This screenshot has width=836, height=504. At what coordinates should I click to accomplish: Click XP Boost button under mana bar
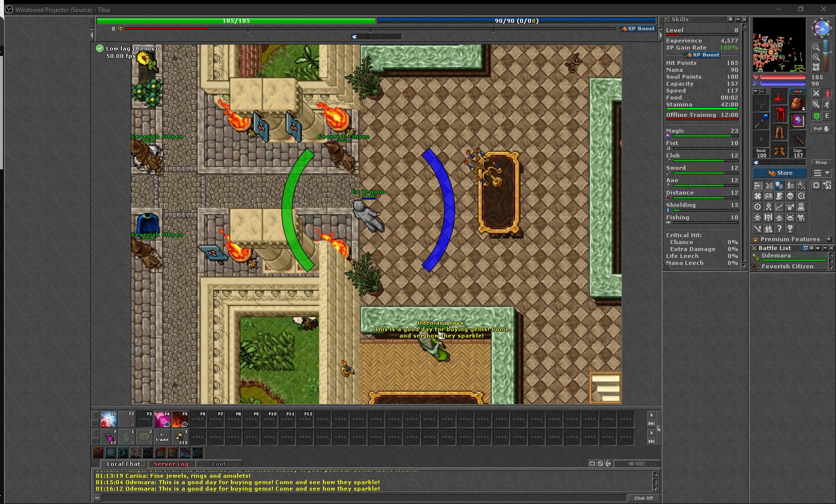pyautogui.click(x=638, y=29)
